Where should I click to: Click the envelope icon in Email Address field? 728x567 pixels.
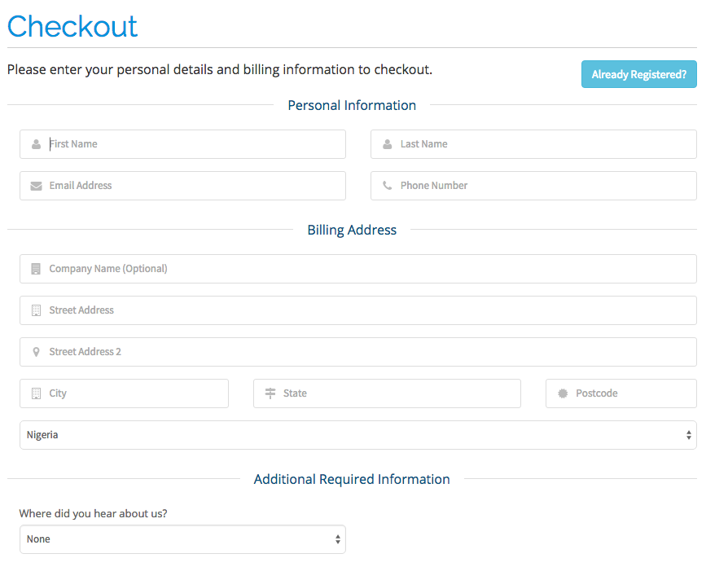pyautogui.click(x=36, y=186)
